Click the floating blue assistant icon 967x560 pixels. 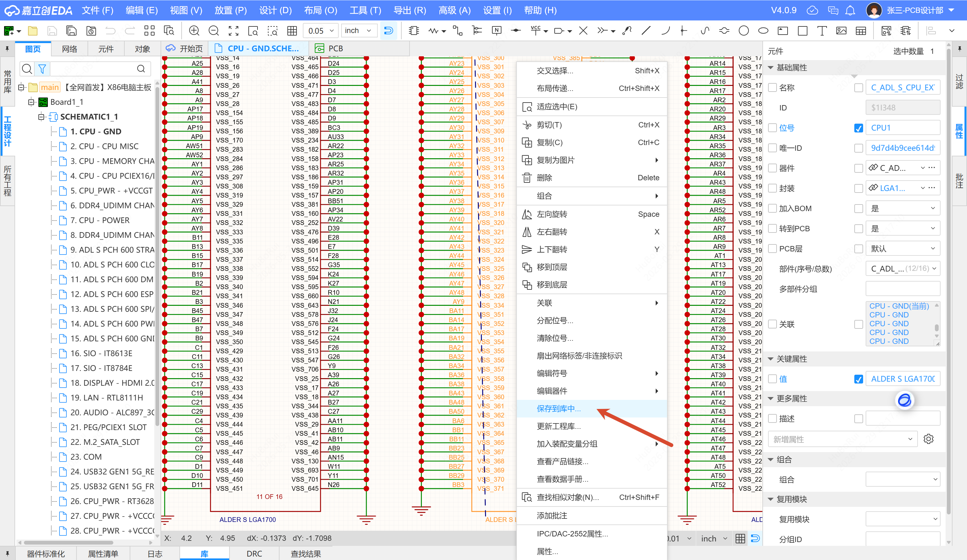tap(904, 400)
